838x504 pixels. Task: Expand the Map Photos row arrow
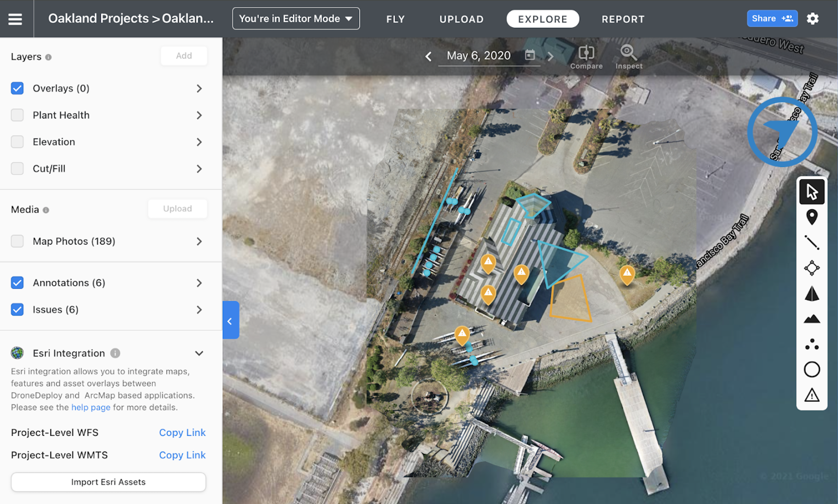coord(199,241)
